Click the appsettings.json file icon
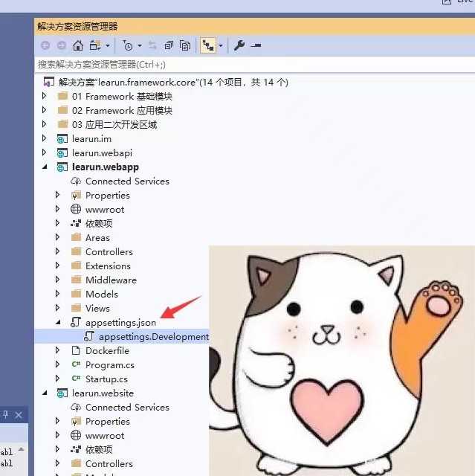 coord(76,322)
